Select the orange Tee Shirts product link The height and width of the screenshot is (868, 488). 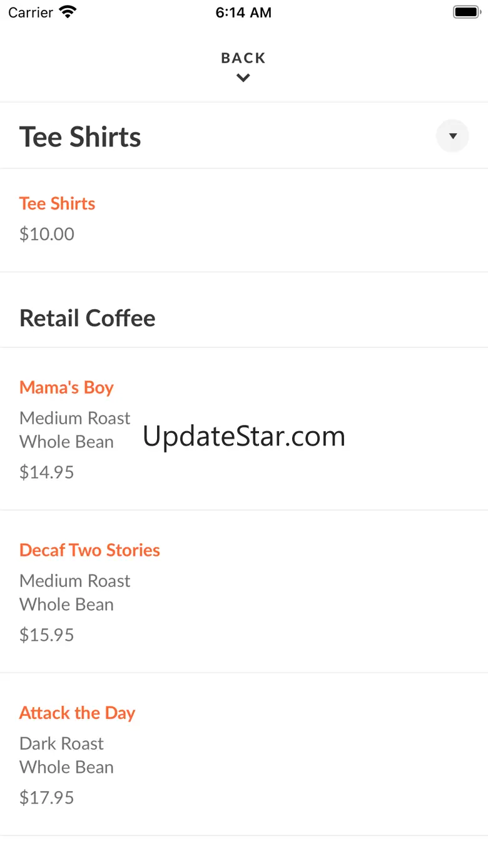tap(57, 203)
